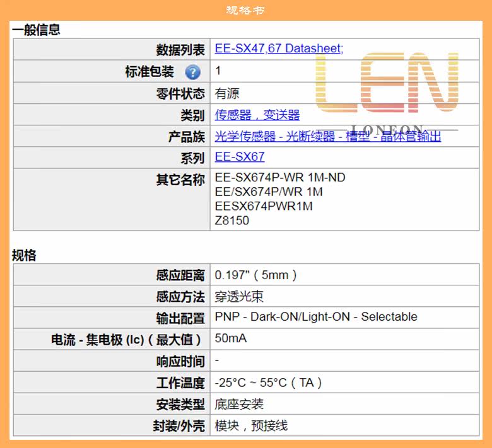Open the 传感器，变送器 category link
This screenshot has width=492, height=448.
[257, 115]
